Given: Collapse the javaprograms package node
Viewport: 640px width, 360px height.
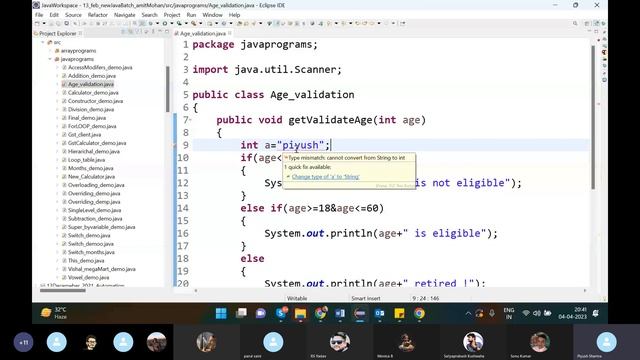Looking at the screenshot, I should [50, 59].
